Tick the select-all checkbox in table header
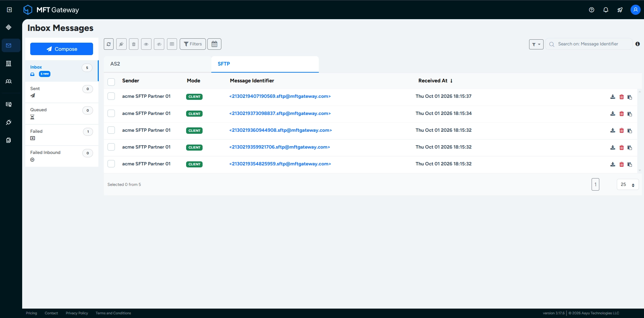 (x=111, y=82)
